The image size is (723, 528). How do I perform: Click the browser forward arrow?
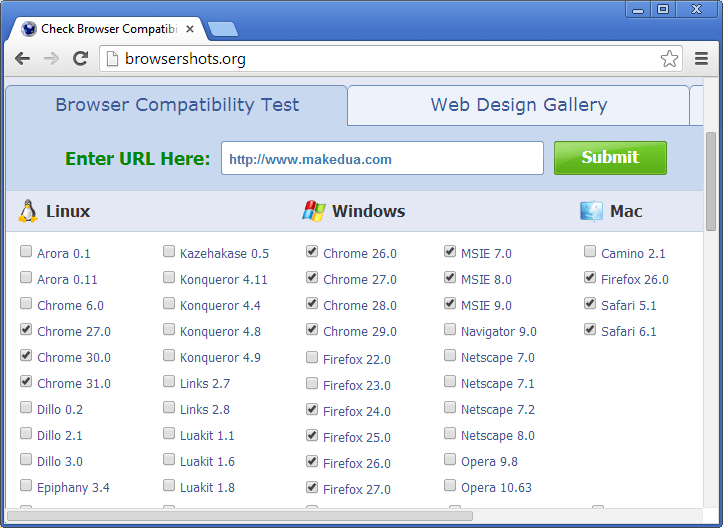pyautogui.click(x=51, y=59)
